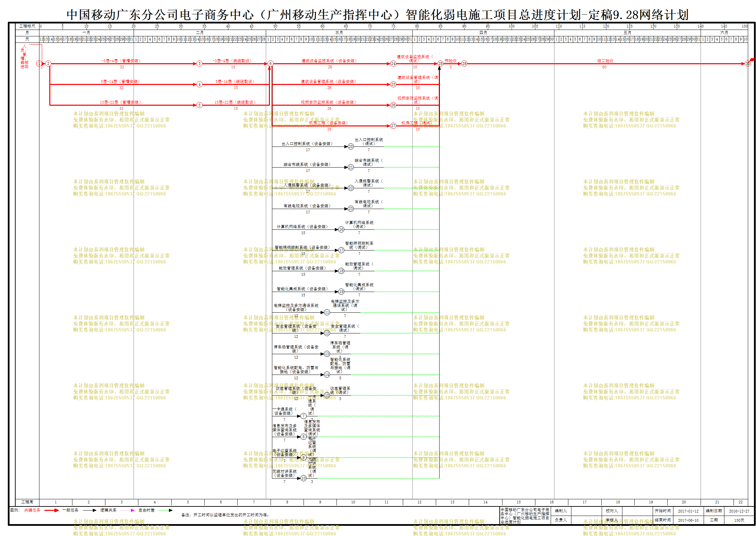The height and width of the screenshot is (536, 756).
Task: Click the 工程标尺 header cell
Action: (27, 26)
